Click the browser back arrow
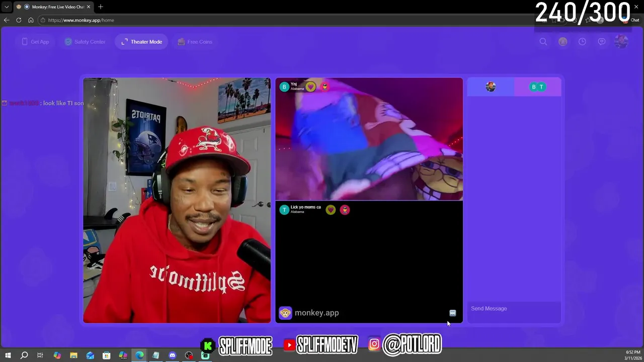The height and width of the screenshot is (362, 644). click(x=7, y=20)
